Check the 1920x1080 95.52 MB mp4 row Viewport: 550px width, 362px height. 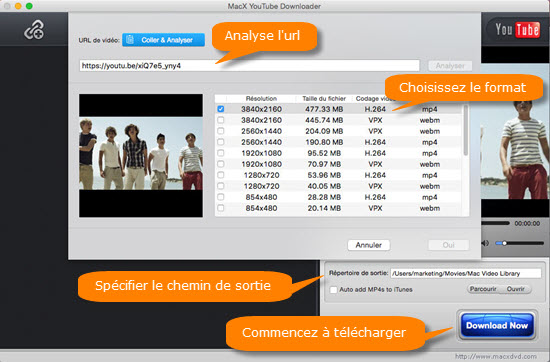(x=221, y=153)
